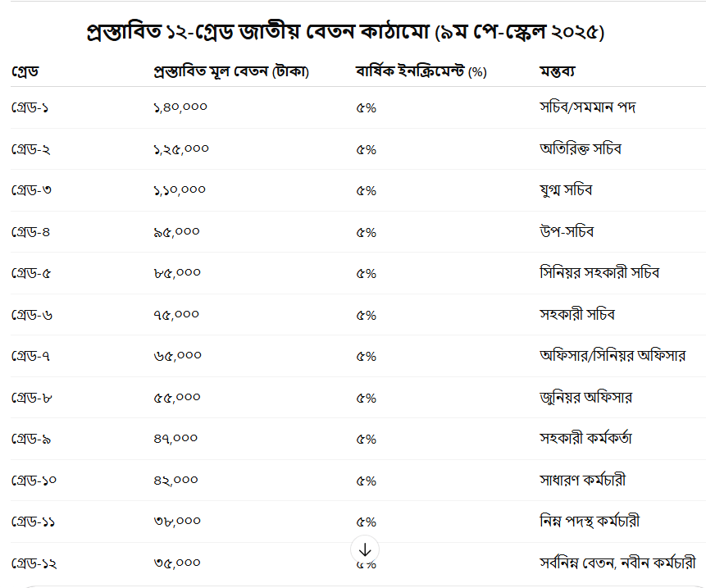
Task: Select the অতিরিক্ত সচিব remark cell
Action: click(581, 149)
